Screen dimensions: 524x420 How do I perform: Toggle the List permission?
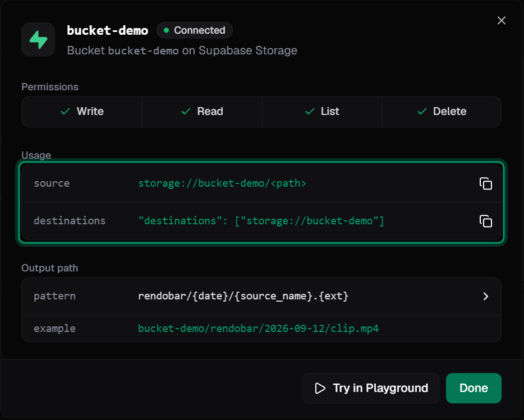pyautogui.click(x=322, y=111)
